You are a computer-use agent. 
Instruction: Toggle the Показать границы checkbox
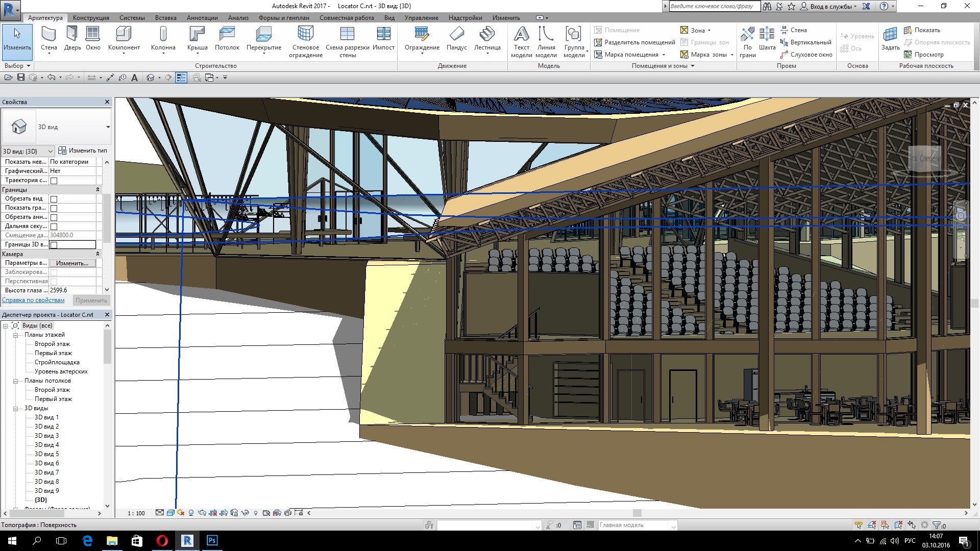(54, 208)
